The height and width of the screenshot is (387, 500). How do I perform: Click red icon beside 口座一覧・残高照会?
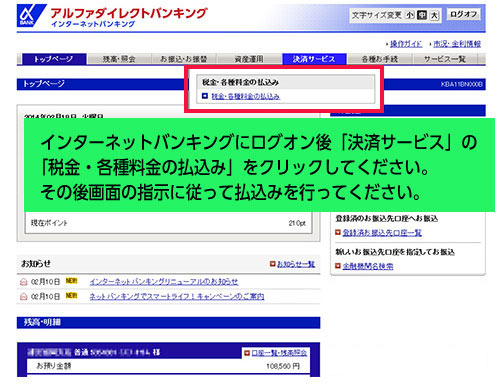[247, 353]
